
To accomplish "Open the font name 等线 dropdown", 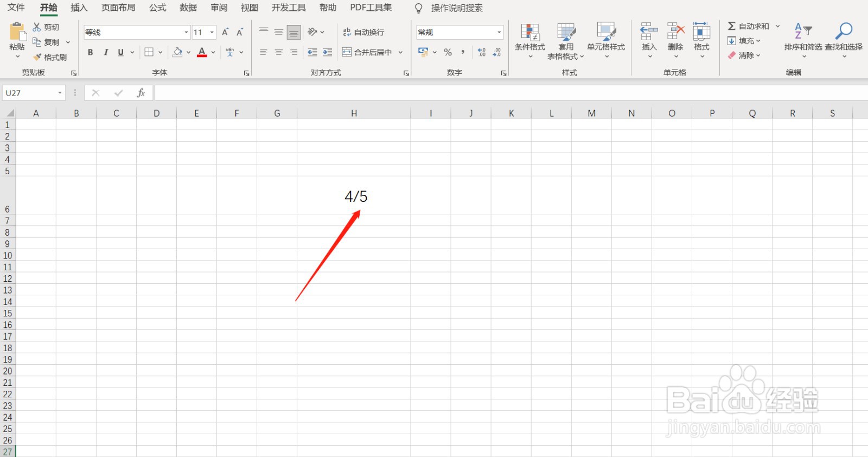I will pos(186,32).
